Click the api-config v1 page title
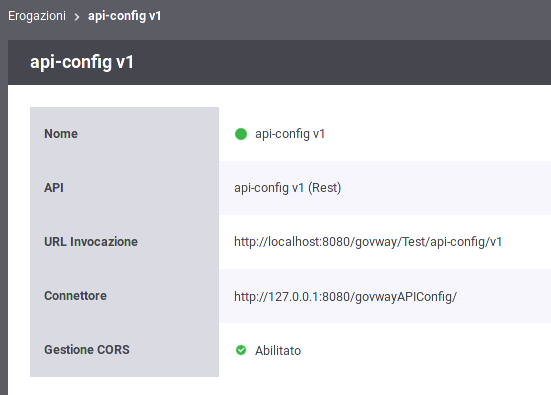551x395 pixels. coord(82,62)
